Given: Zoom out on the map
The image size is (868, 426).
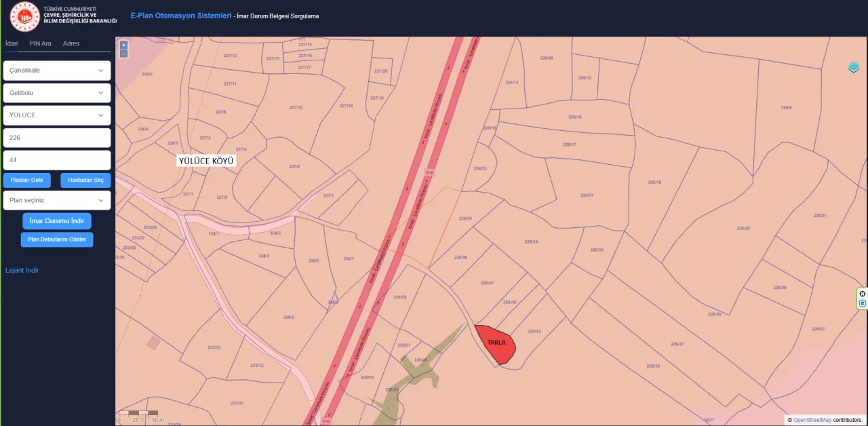Looking at the screenshot, I should pos(123,53).
